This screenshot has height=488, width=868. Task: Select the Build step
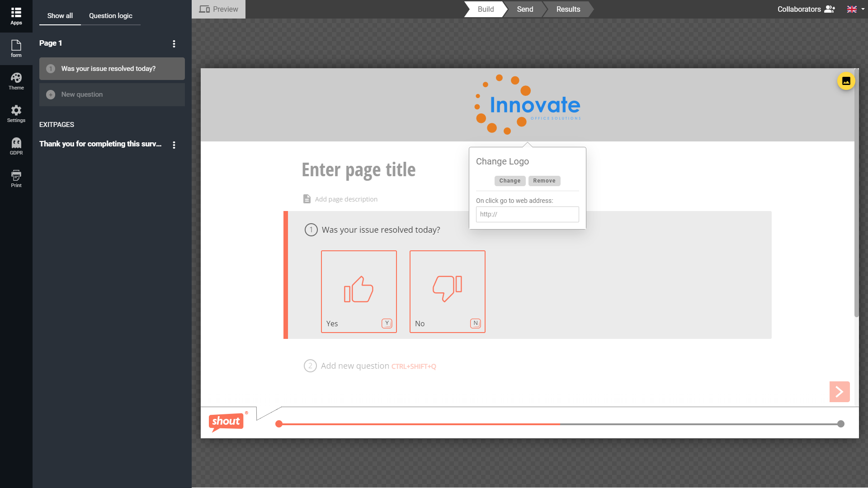tap(486, 9)
